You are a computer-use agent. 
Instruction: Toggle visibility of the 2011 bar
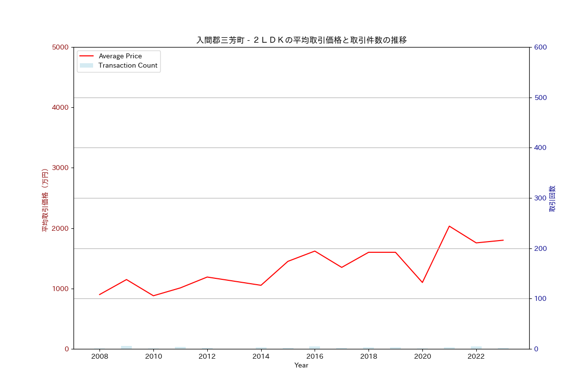tap(180, 348)
